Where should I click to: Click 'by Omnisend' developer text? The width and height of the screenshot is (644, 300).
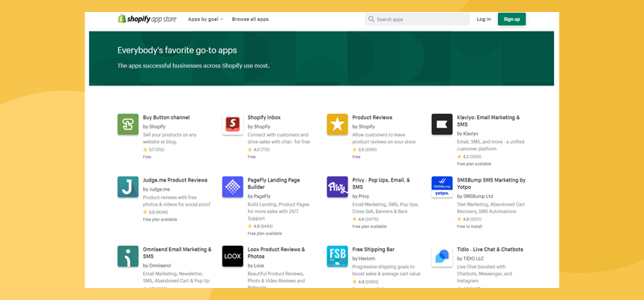(157, 265)
